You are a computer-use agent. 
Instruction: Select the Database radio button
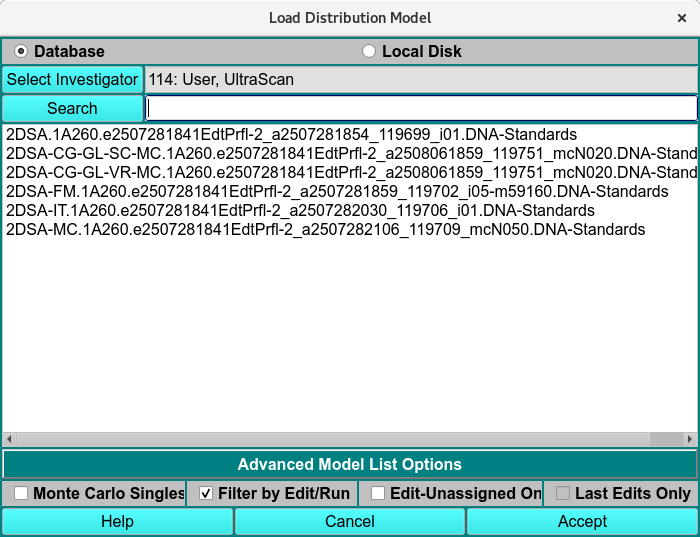point(21,51)
